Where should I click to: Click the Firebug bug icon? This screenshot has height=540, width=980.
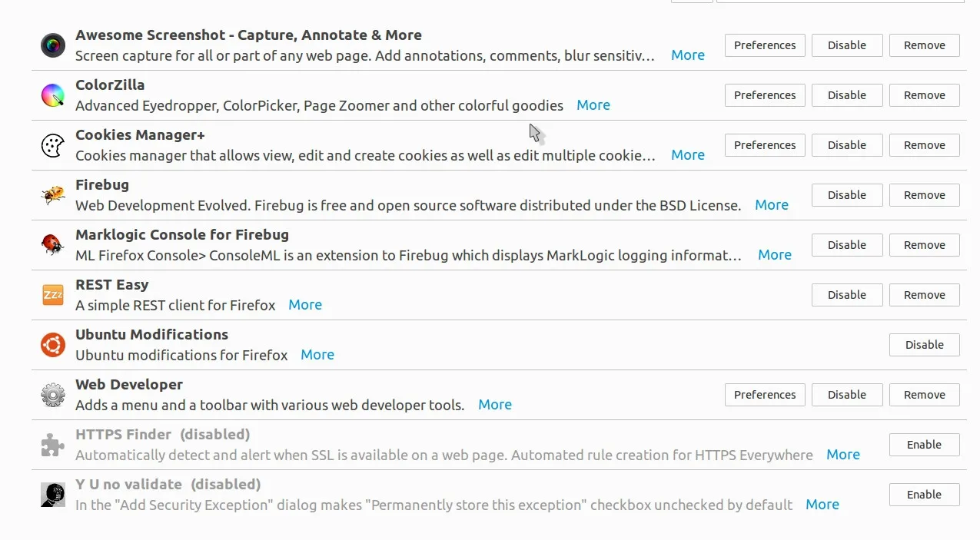[x=53, y=195]
